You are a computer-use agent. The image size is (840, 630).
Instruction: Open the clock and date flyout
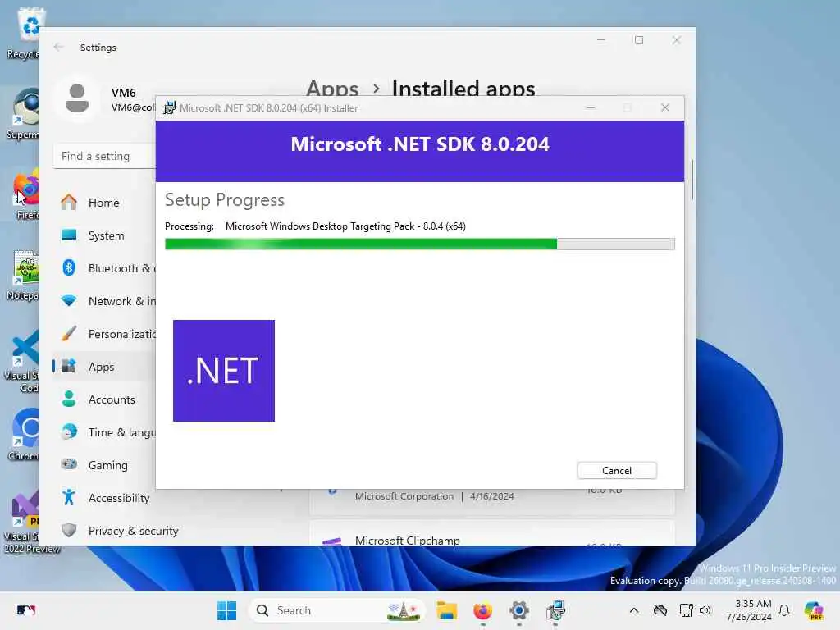[749, 610]
